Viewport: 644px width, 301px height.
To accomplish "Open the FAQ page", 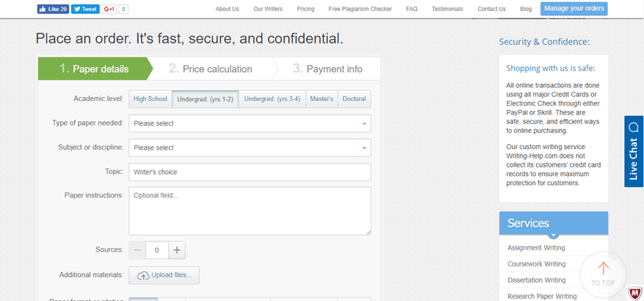I will click(x=411, y=9).
